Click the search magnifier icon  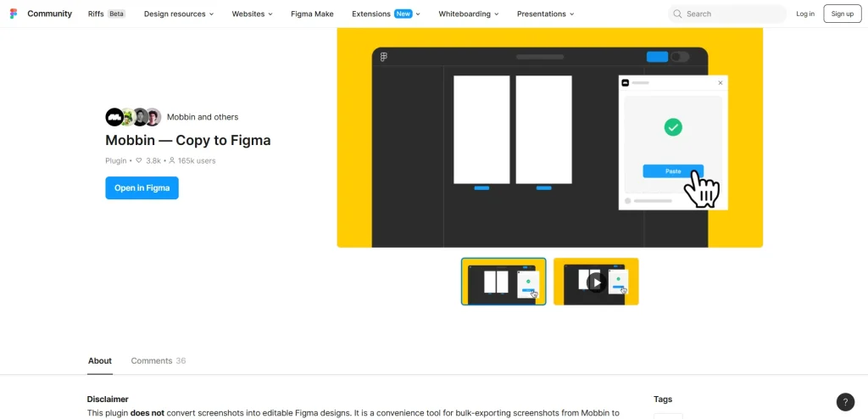[x=677, y=14]
